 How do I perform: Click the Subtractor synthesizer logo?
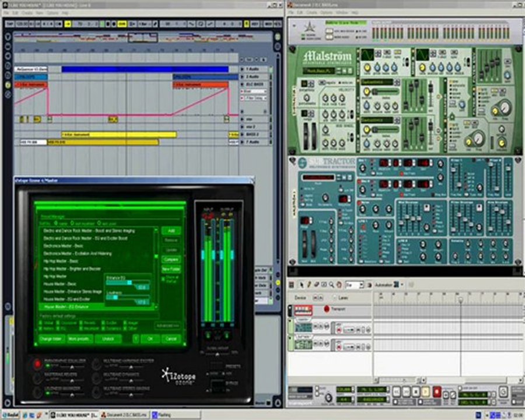[327, 163]
